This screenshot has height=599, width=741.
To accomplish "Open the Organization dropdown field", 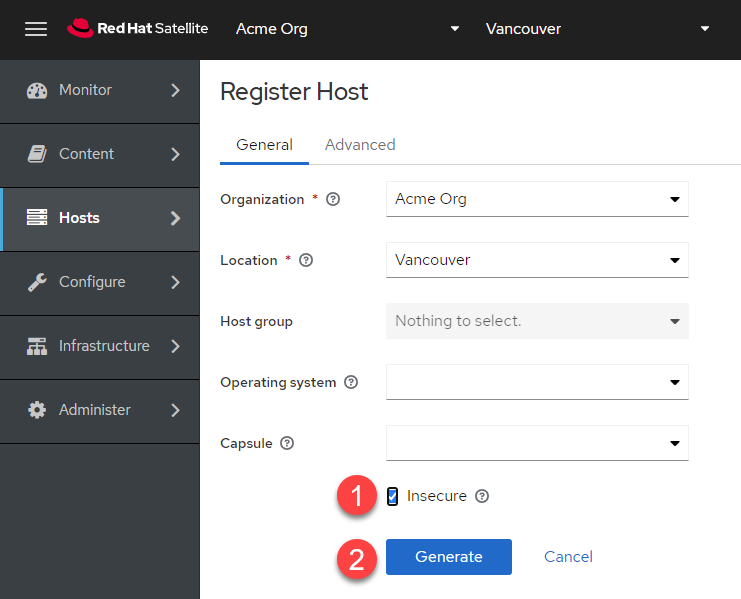I will [x=537, y=199].
